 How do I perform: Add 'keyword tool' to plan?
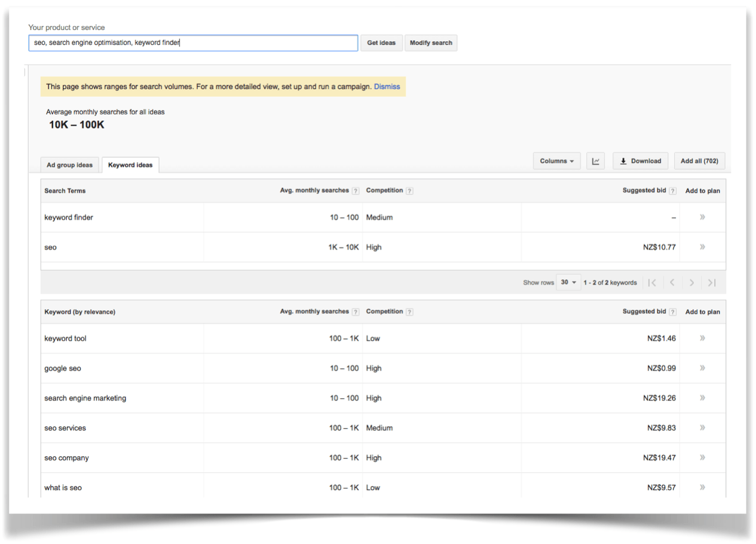tap(702, 338)
